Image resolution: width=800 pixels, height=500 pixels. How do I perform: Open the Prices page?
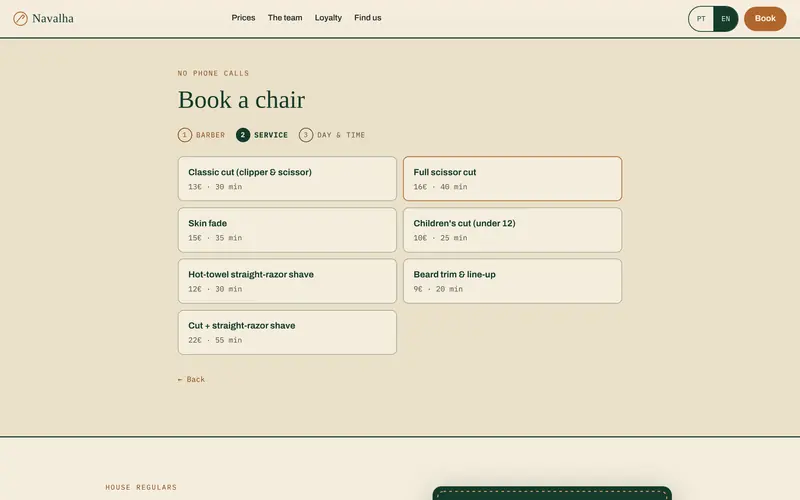point(243,18)
